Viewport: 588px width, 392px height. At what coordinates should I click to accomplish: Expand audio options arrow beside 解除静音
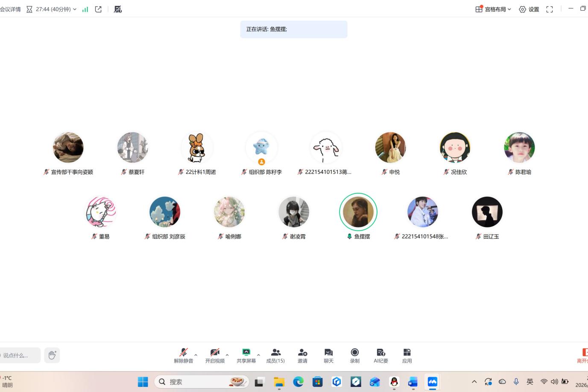coord(196,355)
